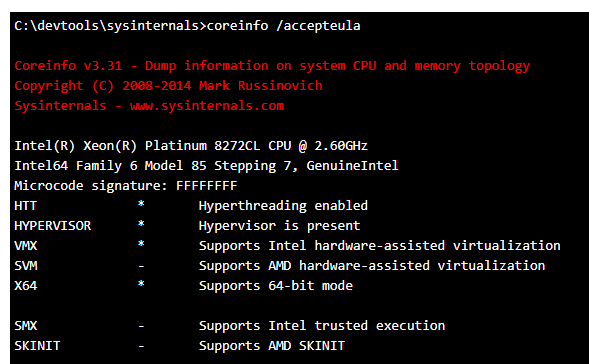Click the www.sysinternals.com URL text
Screen dimensions: 589x364
[207, 106]
